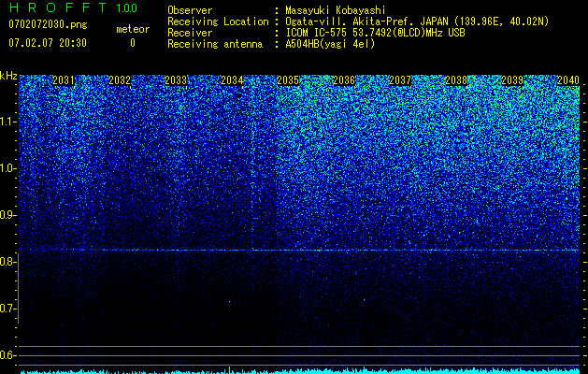Click the 0.6 kHz axis label
The height and width of the screenshot is (374, 588).
coord(6,355)
